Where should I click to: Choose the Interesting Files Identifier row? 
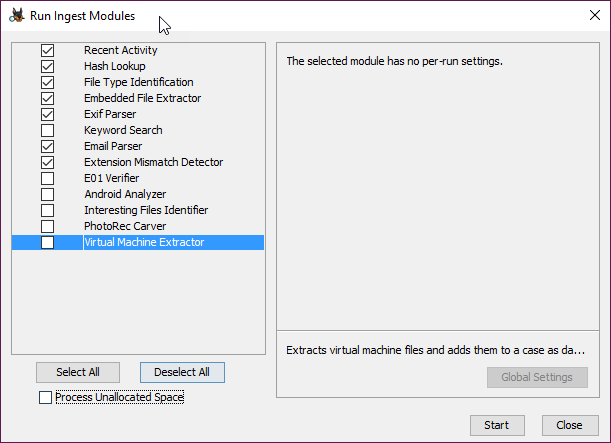point(138,210)
